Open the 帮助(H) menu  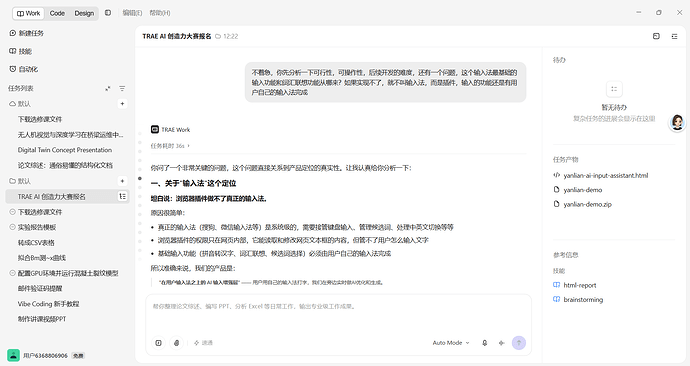point(160,13)
